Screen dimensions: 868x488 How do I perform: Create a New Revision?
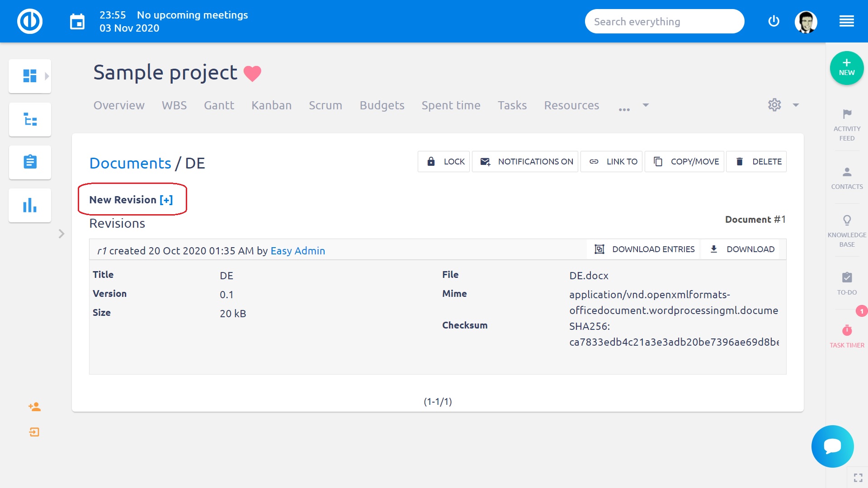(x=132, y=199)
